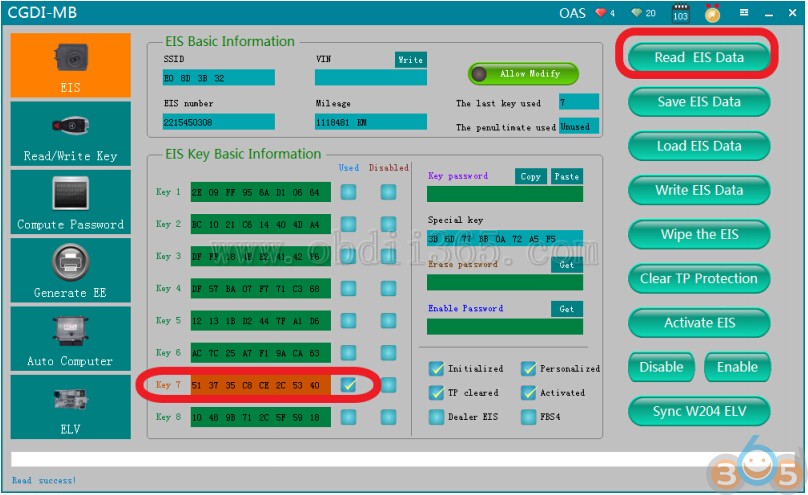Click the OAS label in title bar

[572, 13]
